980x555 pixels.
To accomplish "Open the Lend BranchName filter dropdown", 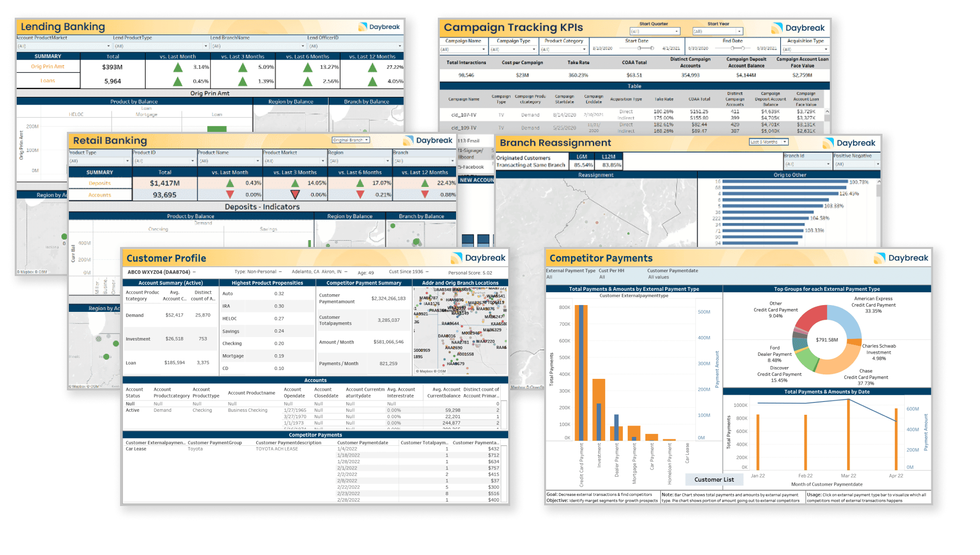I will tap(258, 46).
